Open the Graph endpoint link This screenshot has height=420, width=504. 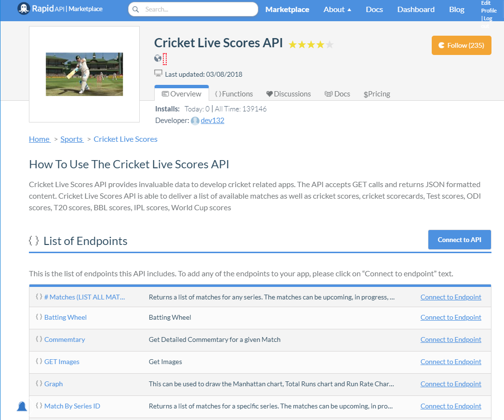(x=53, y=384)
